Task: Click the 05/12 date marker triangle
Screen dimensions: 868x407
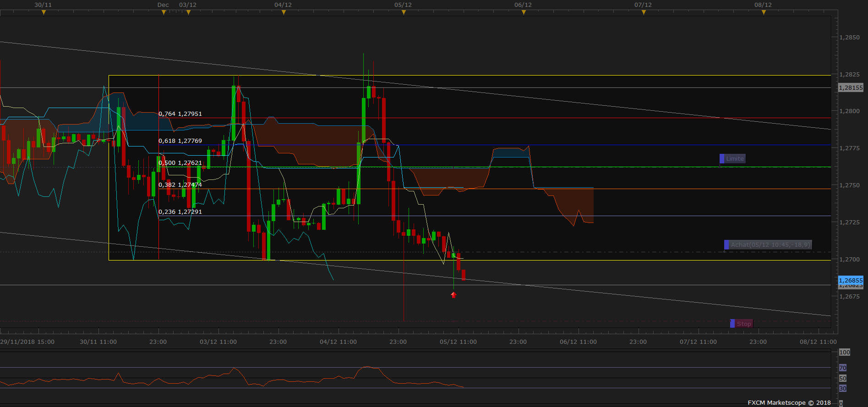Action: pyautogui.click(x=404, y=12)
